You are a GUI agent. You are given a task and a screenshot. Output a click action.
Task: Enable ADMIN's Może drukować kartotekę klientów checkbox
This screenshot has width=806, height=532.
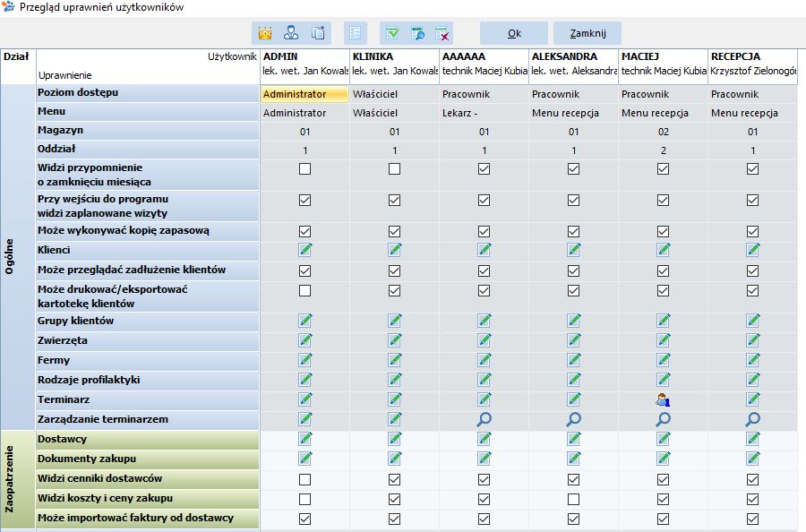[x=304, y=291]
